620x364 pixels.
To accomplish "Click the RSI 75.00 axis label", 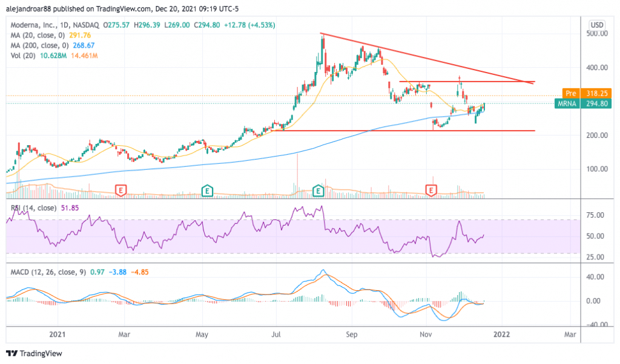I will [x=595, y=215].
